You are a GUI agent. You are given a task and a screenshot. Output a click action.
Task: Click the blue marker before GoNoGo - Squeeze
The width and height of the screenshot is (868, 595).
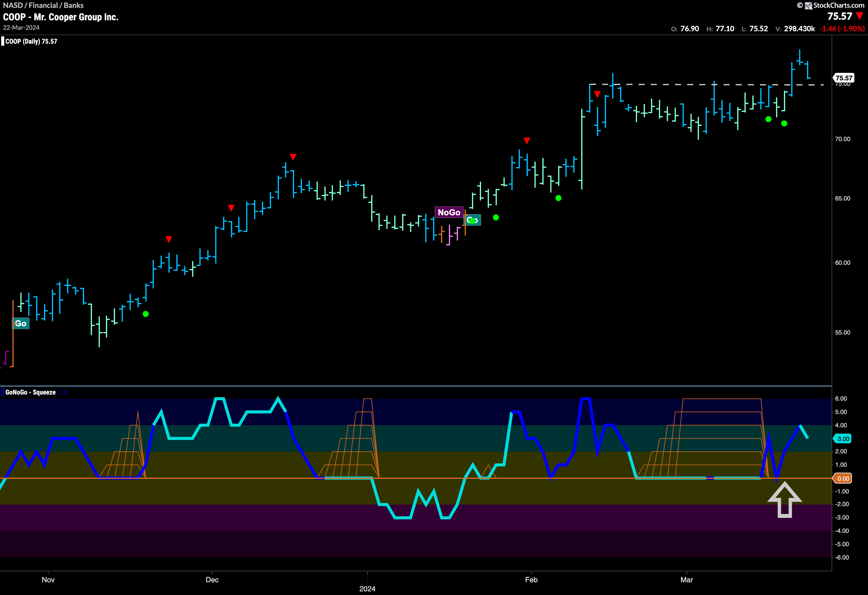[x=3, y=392]
